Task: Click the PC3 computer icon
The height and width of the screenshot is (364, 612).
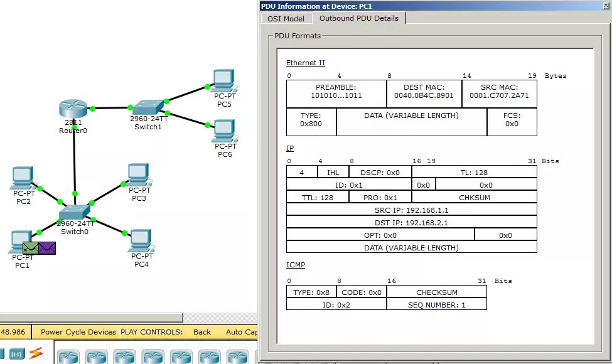Action: [139, 175]
